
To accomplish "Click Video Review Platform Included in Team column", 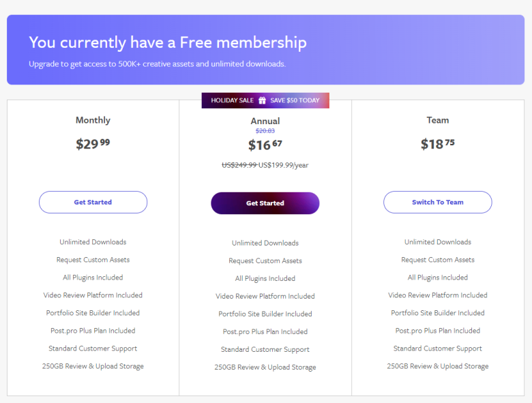I will tap(438, 295).
